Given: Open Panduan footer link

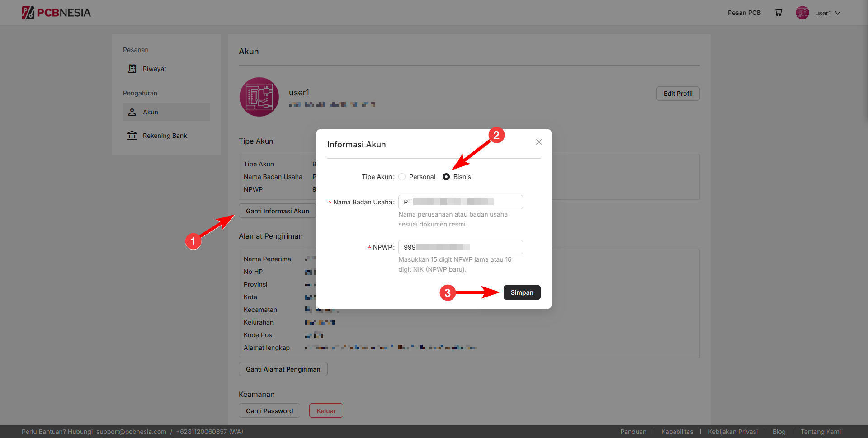Looking at the screenshot, I should [633, 432].
